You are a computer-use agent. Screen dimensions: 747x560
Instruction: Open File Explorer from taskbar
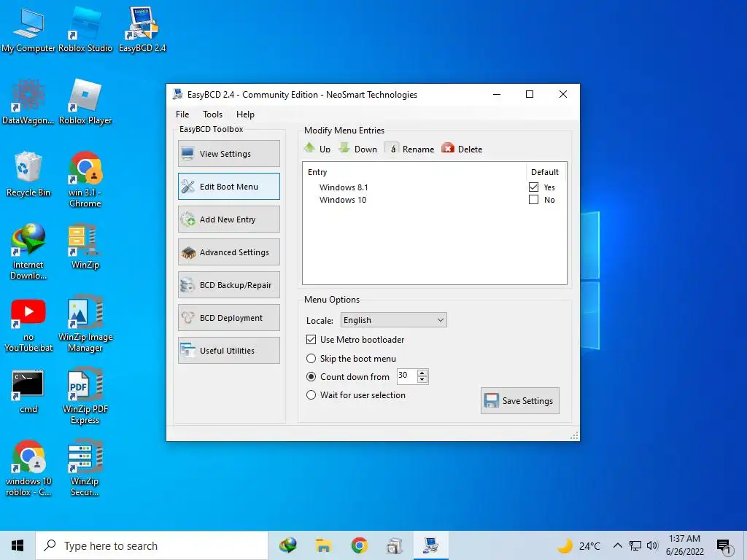[x=323, y=545]
